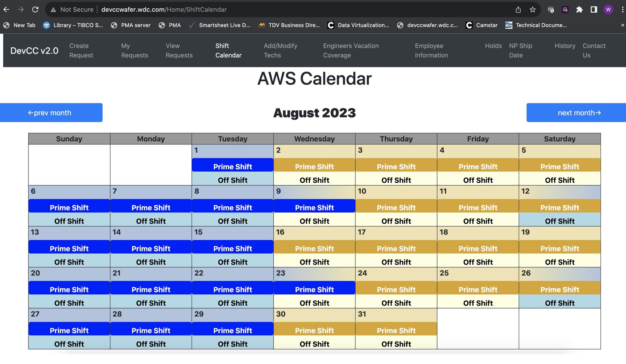Open the Chrome three-dot menu
626x364 pixels.
[x=623, y=10]
